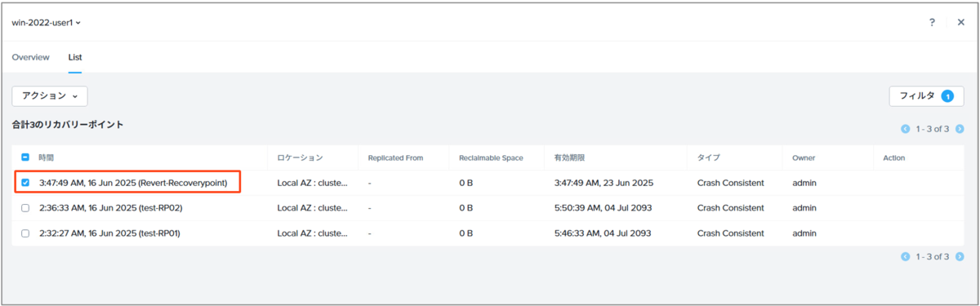Click Local AZ location in test-RP02 row
This screenshot has height=306, width=980.
(x=312, y=208)
